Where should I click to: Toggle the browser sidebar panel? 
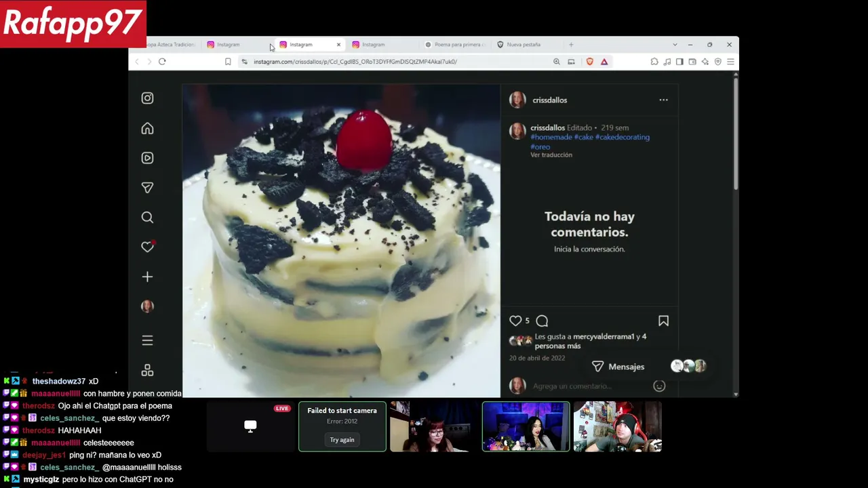click(x=679, y=62)
